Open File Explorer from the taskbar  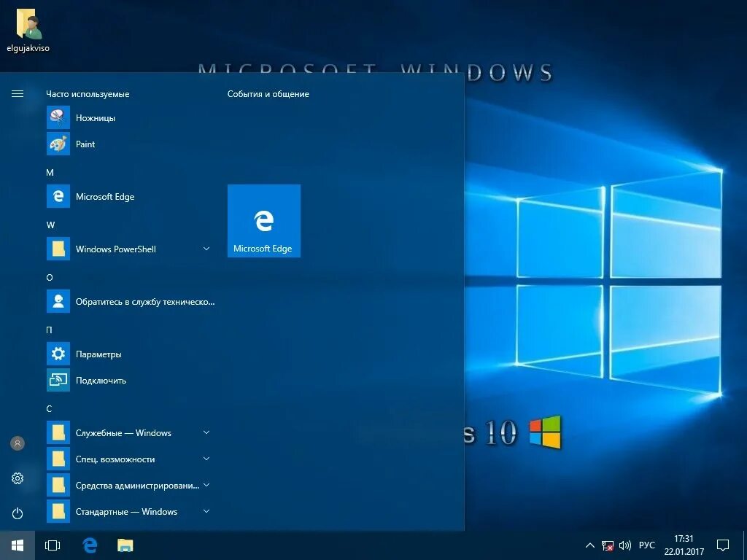[x=125, y=545]
